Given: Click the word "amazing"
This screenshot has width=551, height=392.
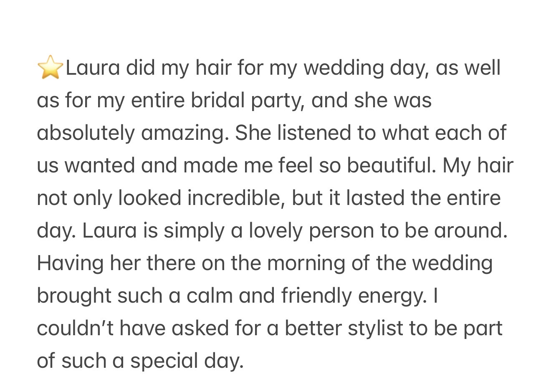Looking at the screenshot, I should 185,133.
